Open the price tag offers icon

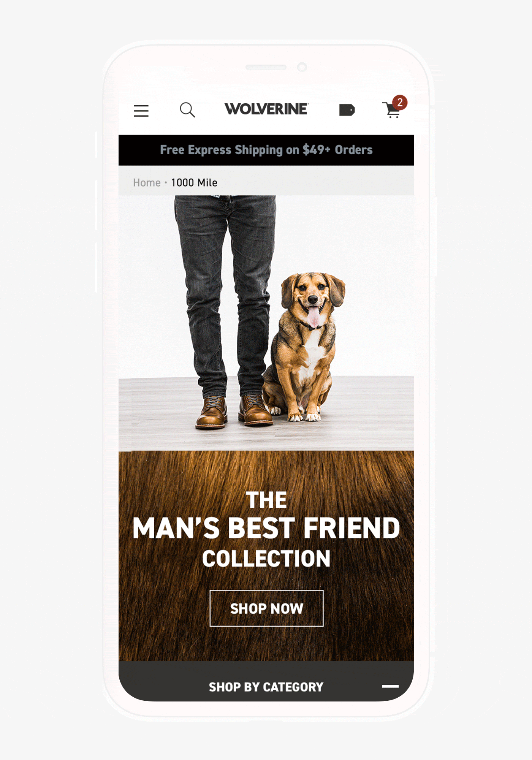(x=347, y=110)
